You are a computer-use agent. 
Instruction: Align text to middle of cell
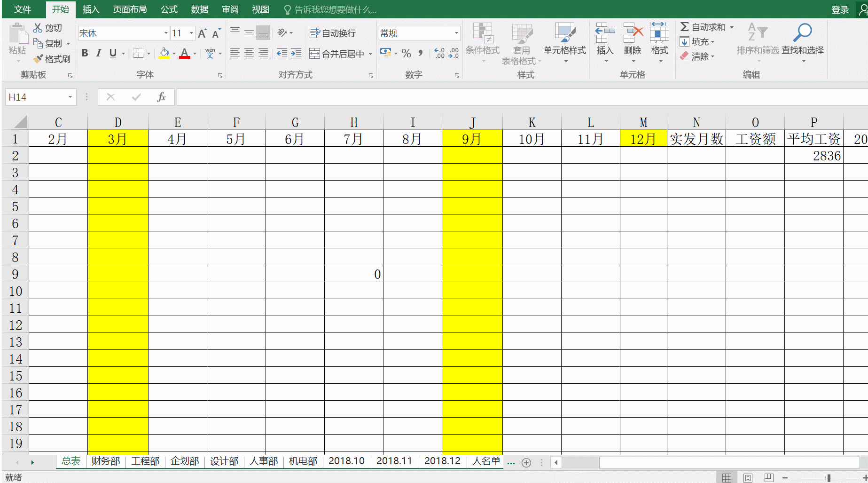(249, 32)
